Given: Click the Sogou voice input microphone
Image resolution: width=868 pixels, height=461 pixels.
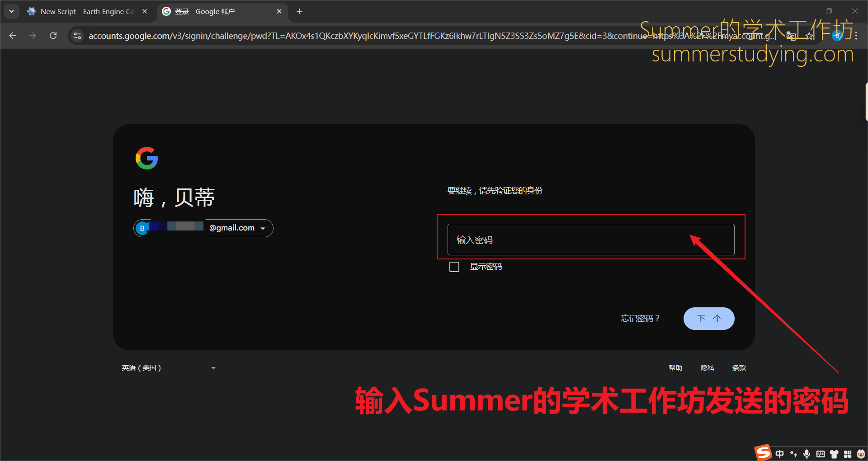Looking at the screenshot, I should [807, 454].
